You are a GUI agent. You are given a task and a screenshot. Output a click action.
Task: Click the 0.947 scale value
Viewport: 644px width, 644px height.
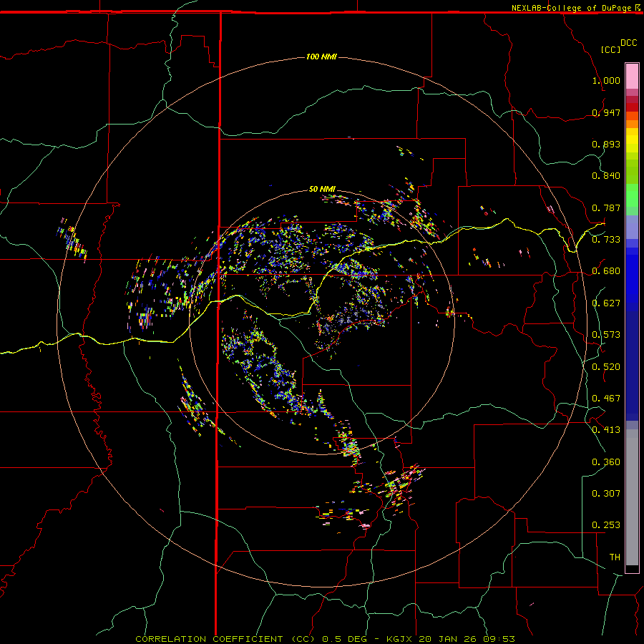[x=606, y=112]
